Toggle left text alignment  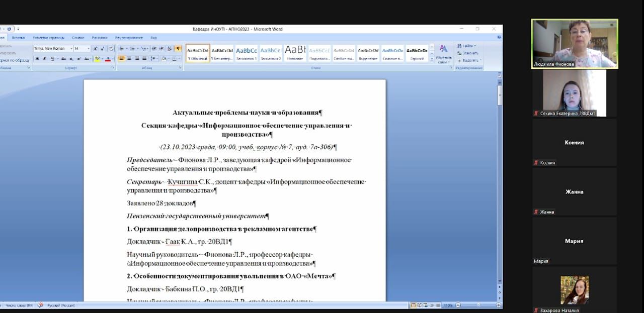point(121,59)
